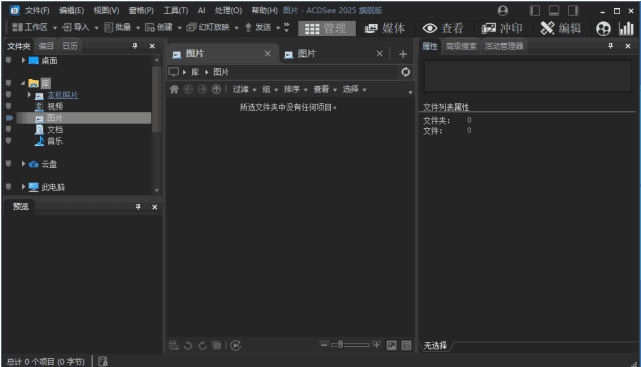Toggle easy-select marker beside 音乐
Viewport: 641px width, 367px height.
[8, 141]
